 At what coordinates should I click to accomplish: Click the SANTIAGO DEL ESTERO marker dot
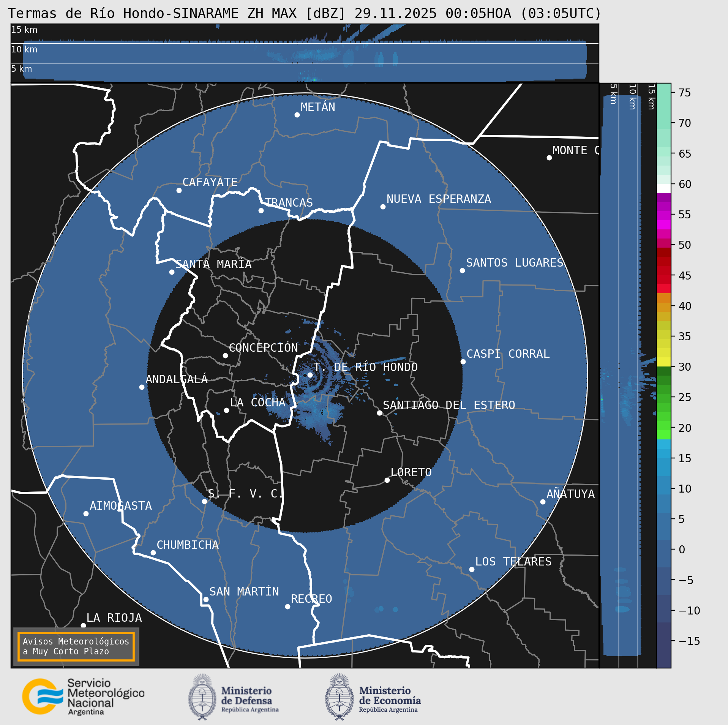click(379, 413)
